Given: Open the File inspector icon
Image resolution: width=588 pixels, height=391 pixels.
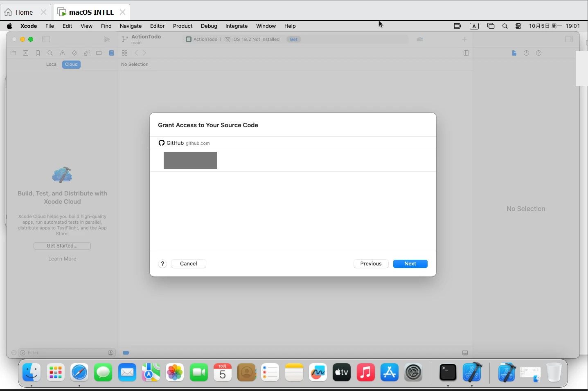Looking at the screenshot, I should (515, 53).
